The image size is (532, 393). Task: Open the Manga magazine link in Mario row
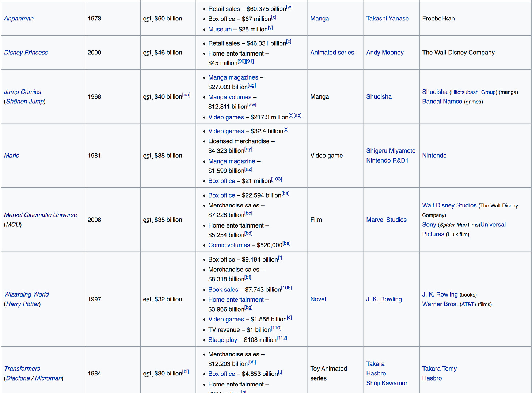pyautogui.click(x=232, y=161)
